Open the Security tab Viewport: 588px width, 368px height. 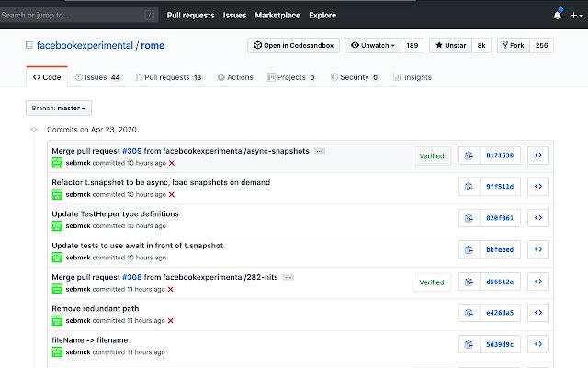click(355, 77)
